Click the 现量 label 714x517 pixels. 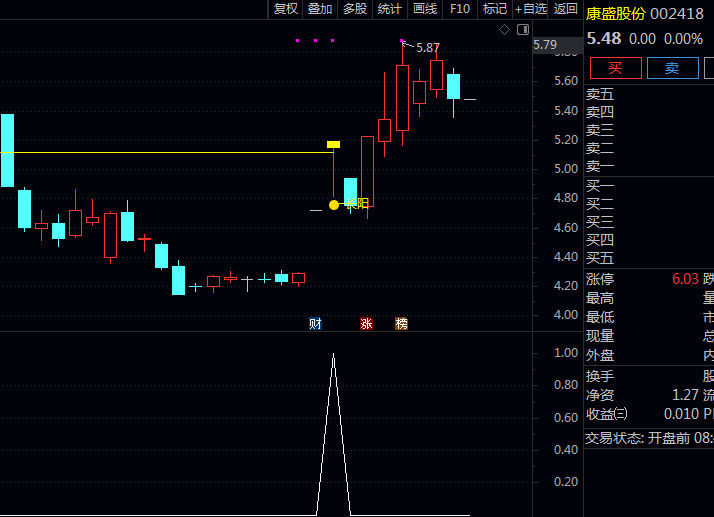click(600, 336)
